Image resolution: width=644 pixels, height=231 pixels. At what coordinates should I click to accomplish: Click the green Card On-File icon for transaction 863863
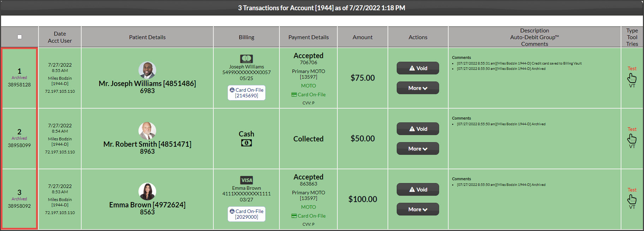click(294, 216)
